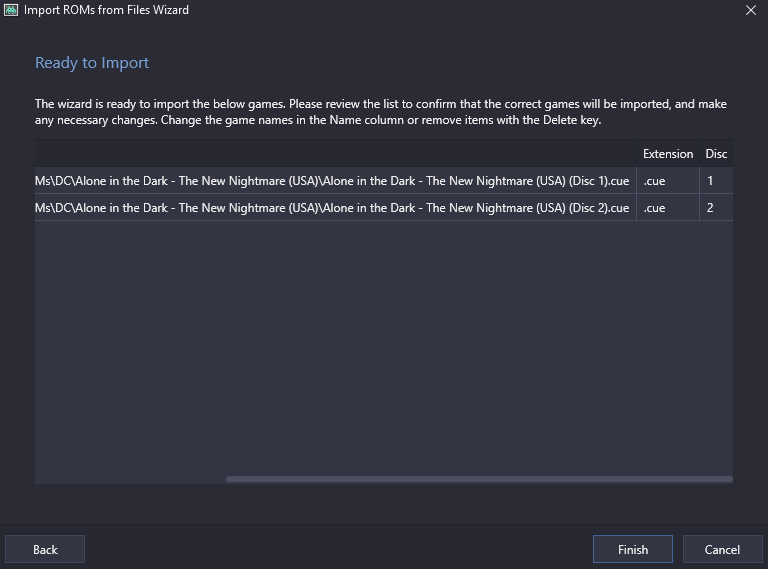Sort by the Disc column header
This screenshot has height=569, width=768.
click(716, 154)
